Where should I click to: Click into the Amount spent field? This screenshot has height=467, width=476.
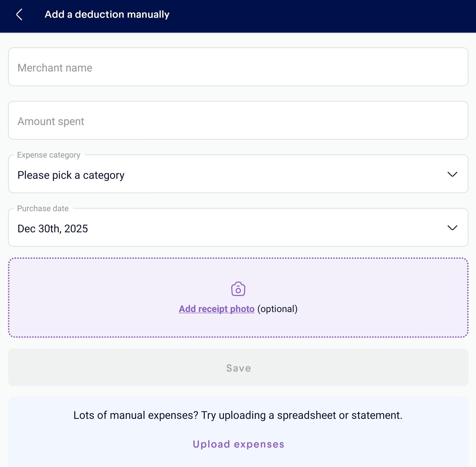click(51, 122)
